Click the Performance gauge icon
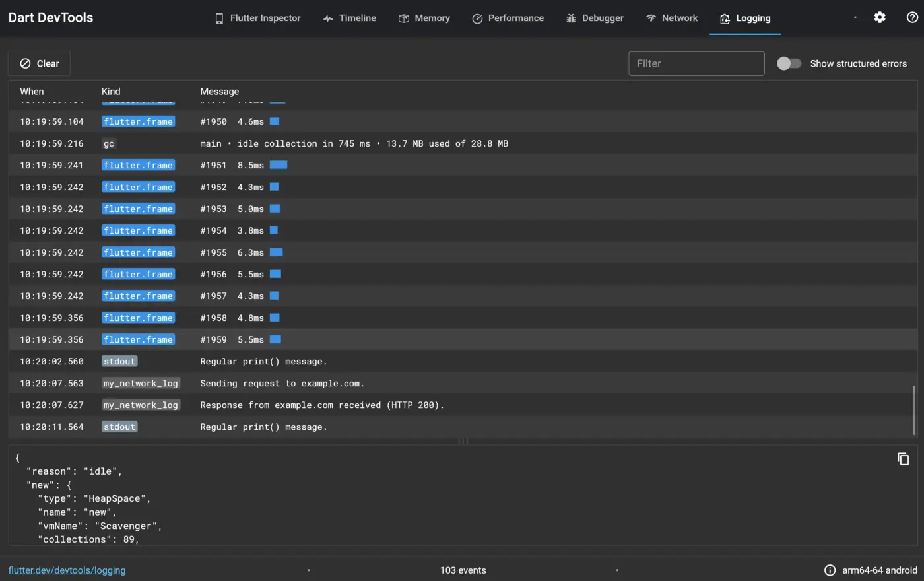 [477, 18]
